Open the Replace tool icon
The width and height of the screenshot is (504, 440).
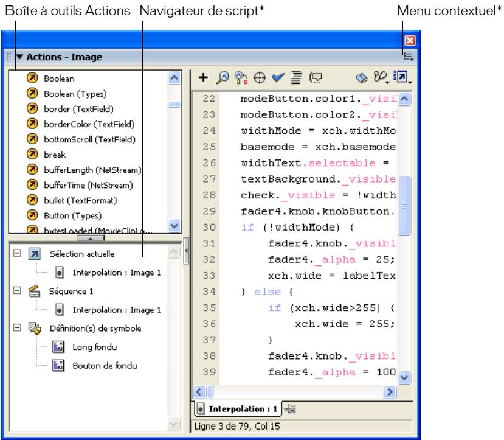click(x=241, y=77)
